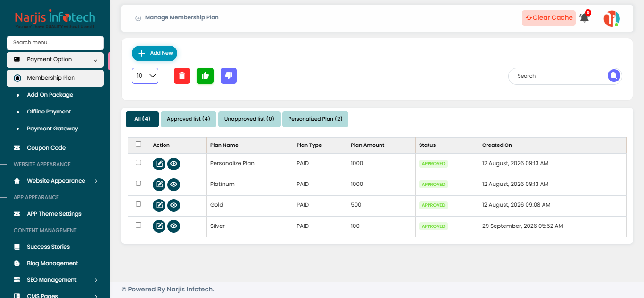Switch to Approved list (4) tab
The image size is (644, 298).
point(189,119)
